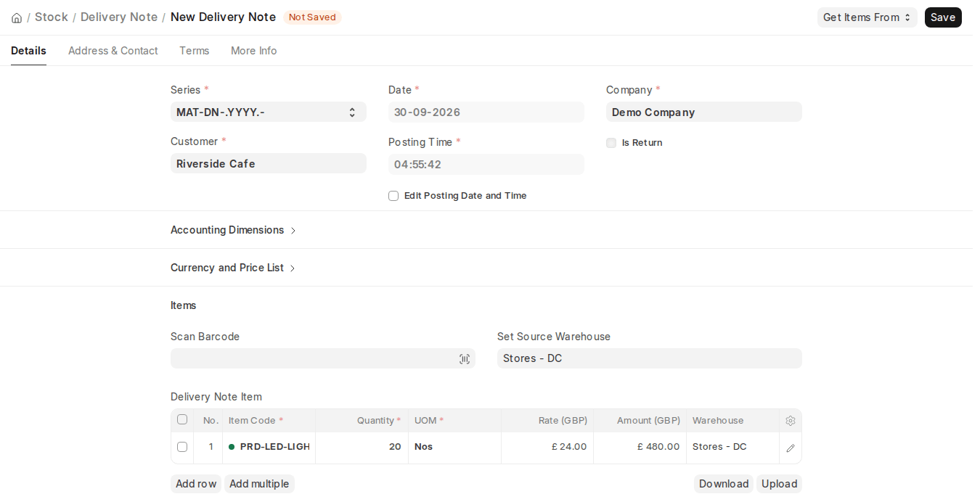Image resolution: width=980 pixels, height=502 pixels.
Task: Click the Quantity column header
Action: coord(362,421)
